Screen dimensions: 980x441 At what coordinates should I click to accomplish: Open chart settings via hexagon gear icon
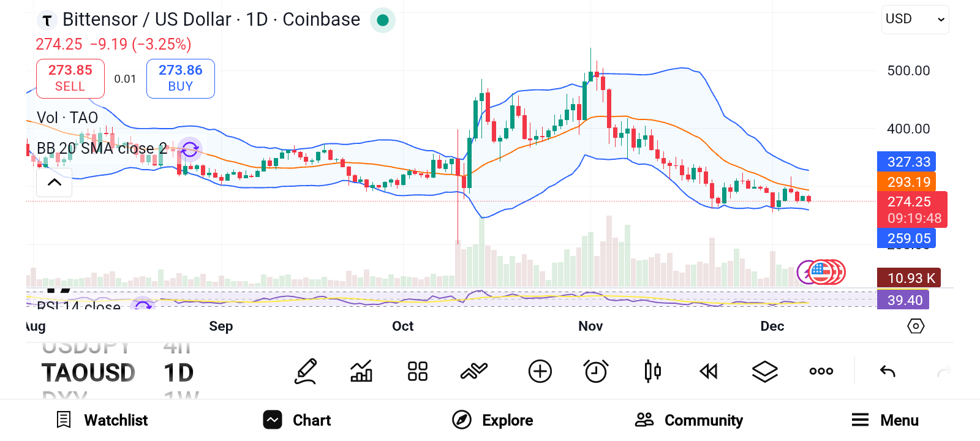[x=915, y=326]
